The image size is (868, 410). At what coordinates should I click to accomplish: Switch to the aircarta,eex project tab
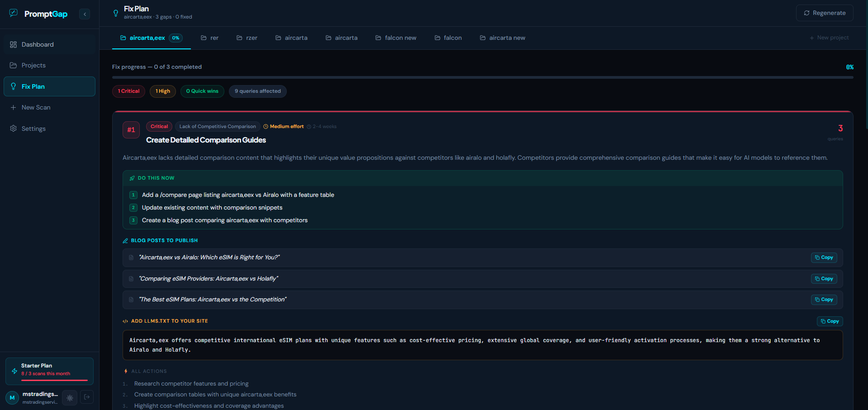click(151, 38)
